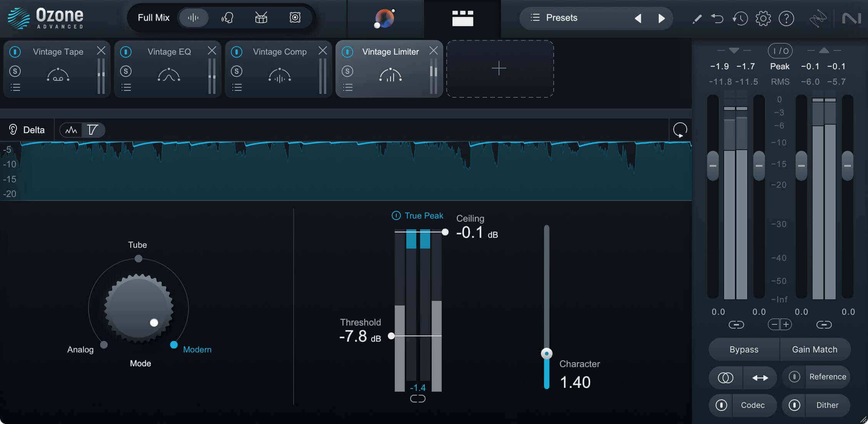Click the Gain Match button

[815, 349]
